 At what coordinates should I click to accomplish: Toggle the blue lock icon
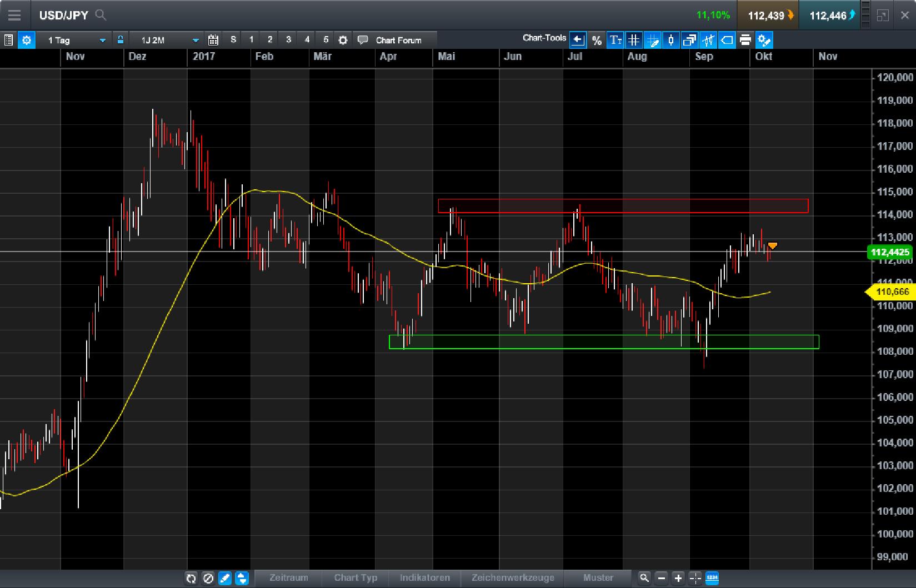(x=120, y=40)
